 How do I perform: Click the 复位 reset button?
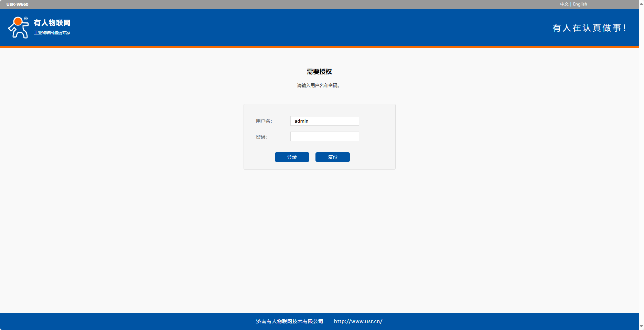pyautogui.click(x=332, y=157)
